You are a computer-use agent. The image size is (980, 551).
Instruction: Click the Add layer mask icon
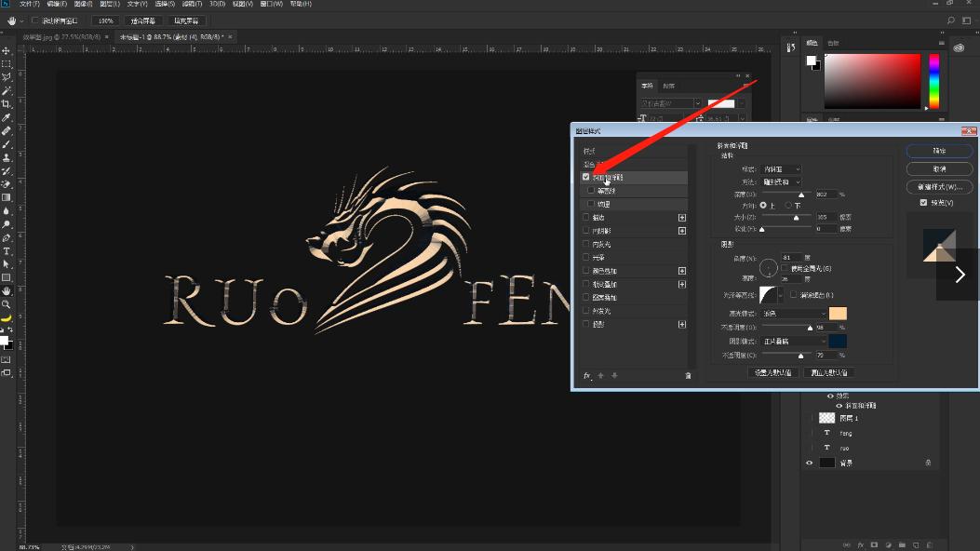(873, 544)
